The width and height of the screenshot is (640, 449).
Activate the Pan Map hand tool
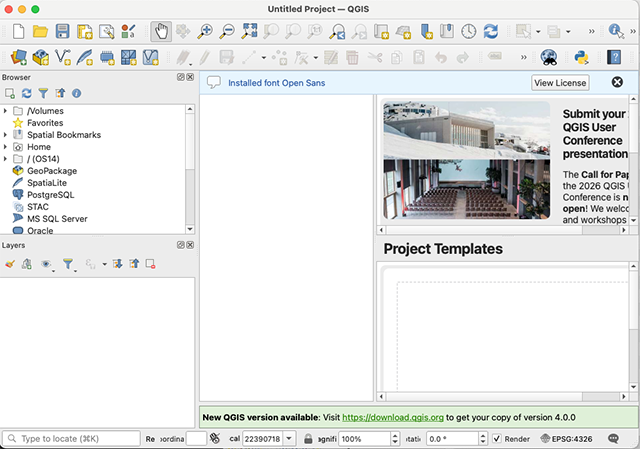(161, 31)
